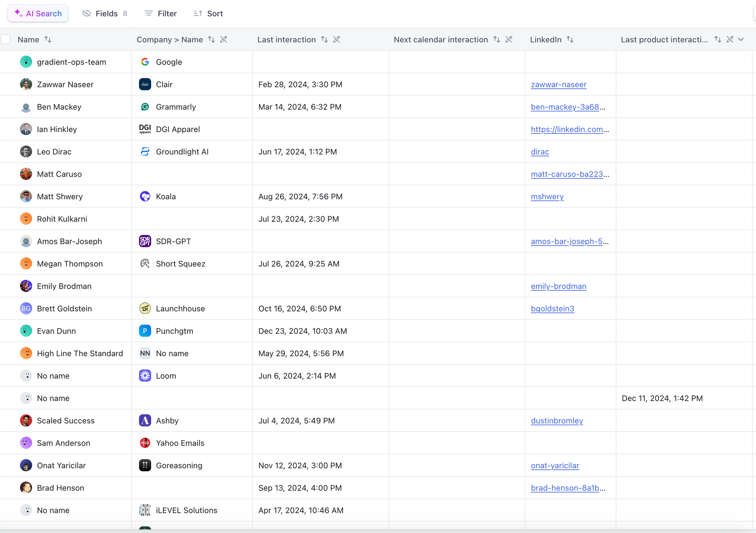
Task: Sort by Last product interaction arrows
Action: pos(717,39)
